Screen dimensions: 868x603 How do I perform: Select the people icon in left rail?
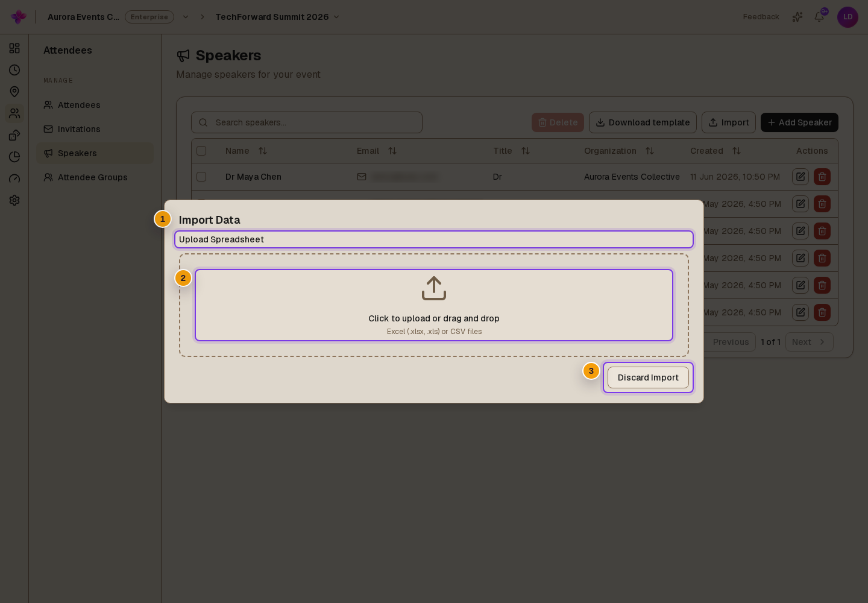click(14, 113)
